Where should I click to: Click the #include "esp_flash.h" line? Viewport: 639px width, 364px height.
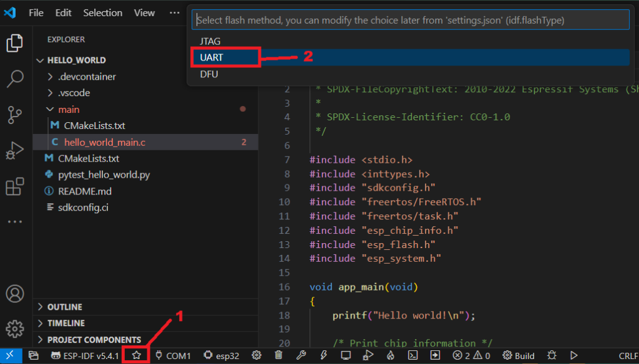372,244
